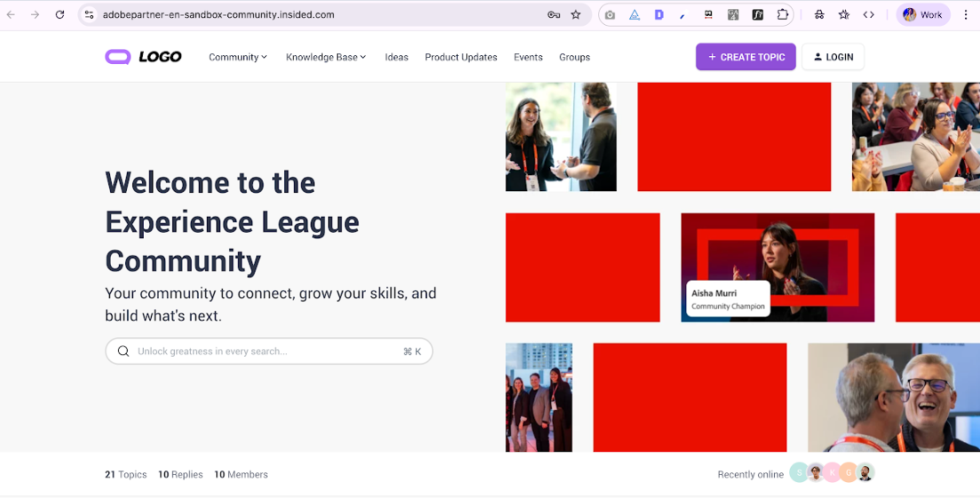Open the code brackets devtools icon
Viewport: 980px width, 498px height.
pos(869,14)
